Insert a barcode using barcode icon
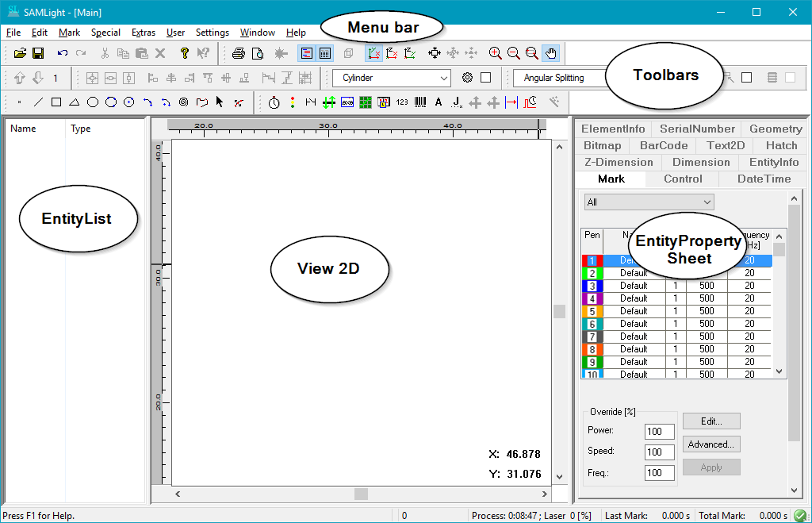Image resolution: width=812 pixels, height=523 pixels. (x=419, y=102)
